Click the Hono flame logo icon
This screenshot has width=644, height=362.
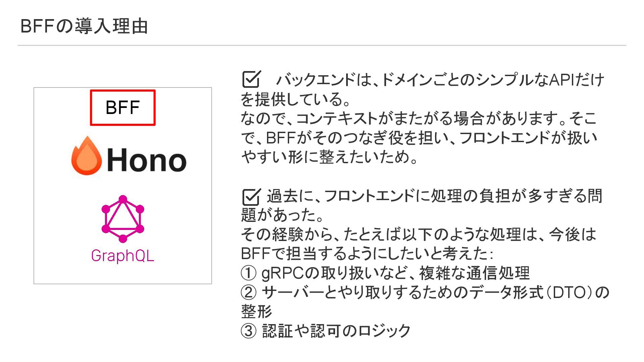click(87, 156)
